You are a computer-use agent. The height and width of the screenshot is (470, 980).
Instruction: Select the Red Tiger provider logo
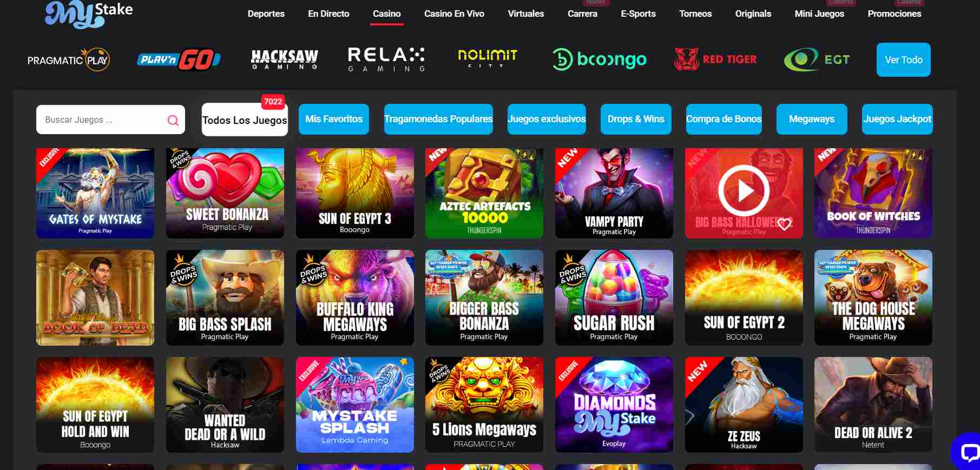click(x=715, y=59)
